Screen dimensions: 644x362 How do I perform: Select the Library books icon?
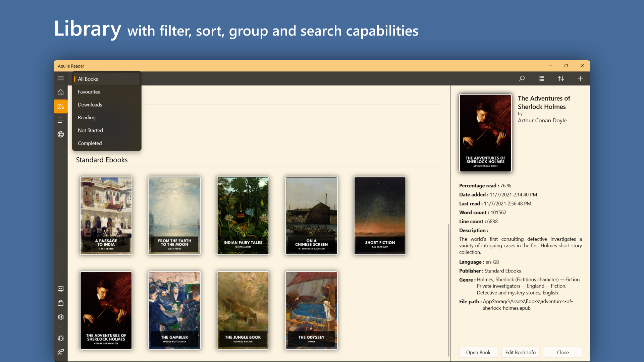(x=61, y=106)
